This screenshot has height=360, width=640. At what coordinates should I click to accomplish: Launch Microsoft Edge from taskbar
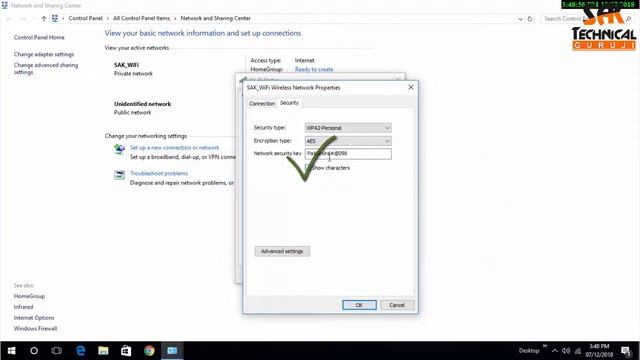pos(80,351)
